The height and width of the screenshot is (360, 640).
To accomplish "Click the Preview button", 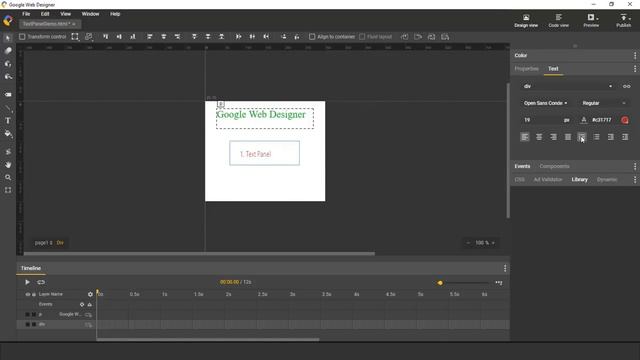I will (591, 20).
